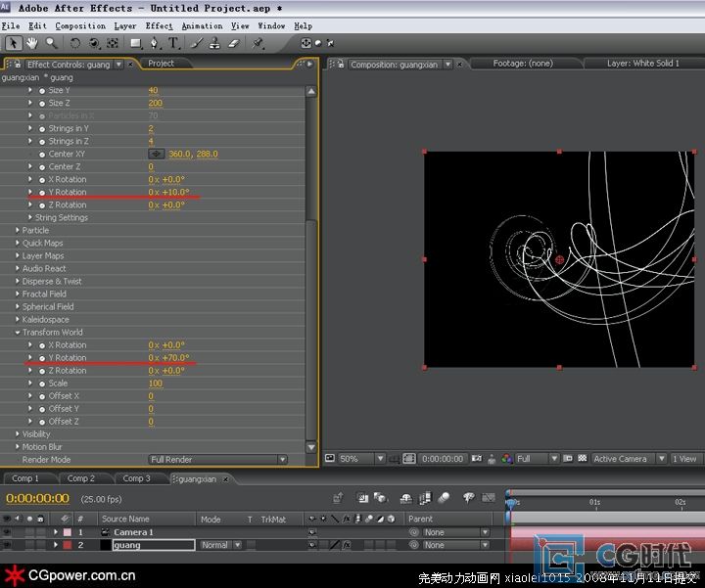Select the Clone Stamp tool
705x588 pixels.
click(214, 43)
